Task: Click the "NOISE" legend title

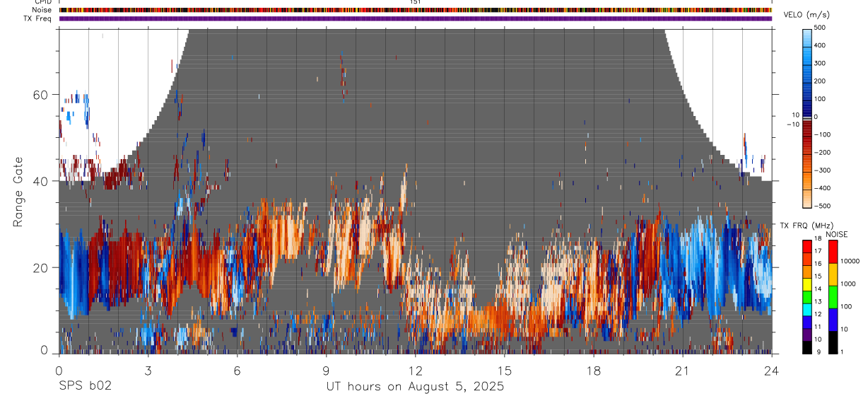Action: coord(836,234)
